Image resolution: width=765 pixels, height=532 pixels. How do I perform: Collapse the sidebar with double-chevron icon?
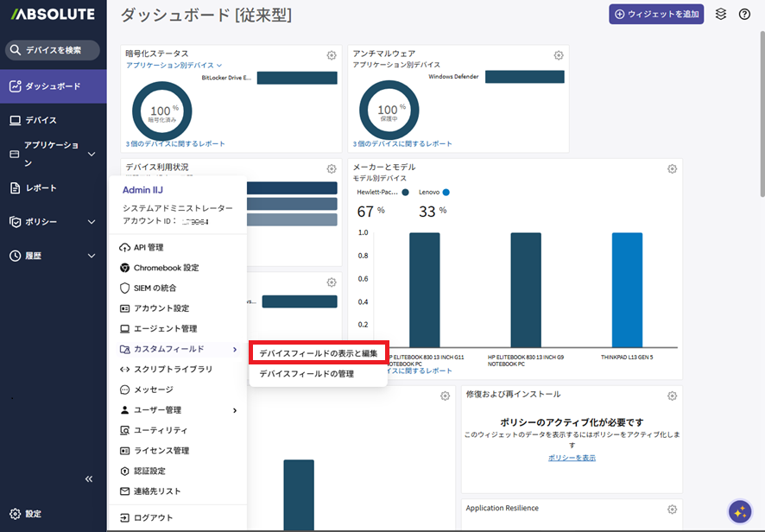point(88,479)
